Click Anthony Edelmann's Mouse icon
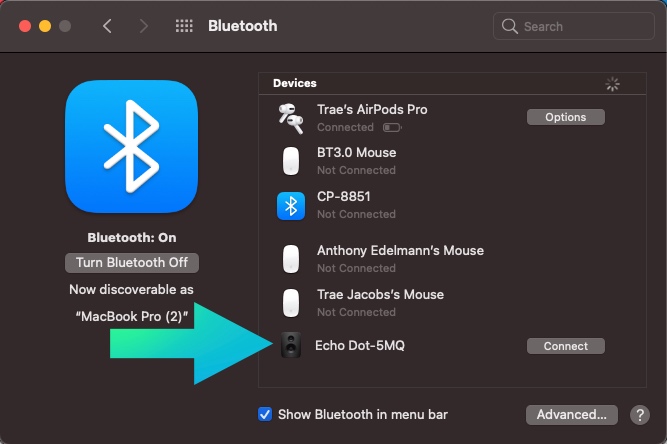The image size is (667, 444). coord(290,259)
